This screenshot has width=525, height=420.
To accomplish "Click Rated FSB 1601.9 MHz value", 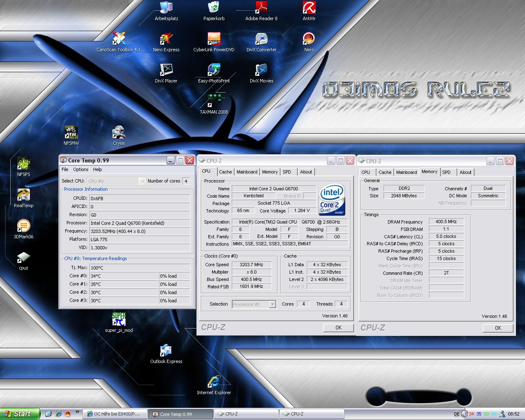I will pos(251,287).
